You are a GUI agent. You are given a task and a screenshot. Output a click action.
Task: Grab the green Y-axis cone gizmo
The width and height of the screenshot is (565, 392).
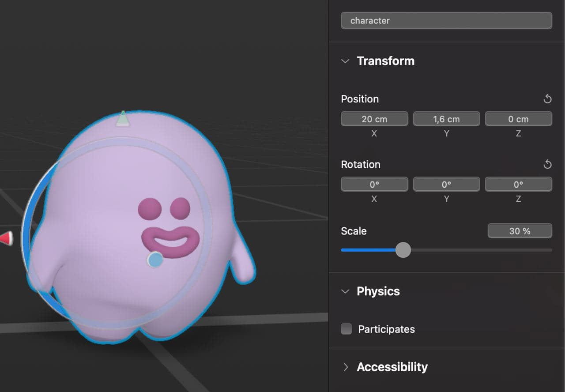click(123, 118)
